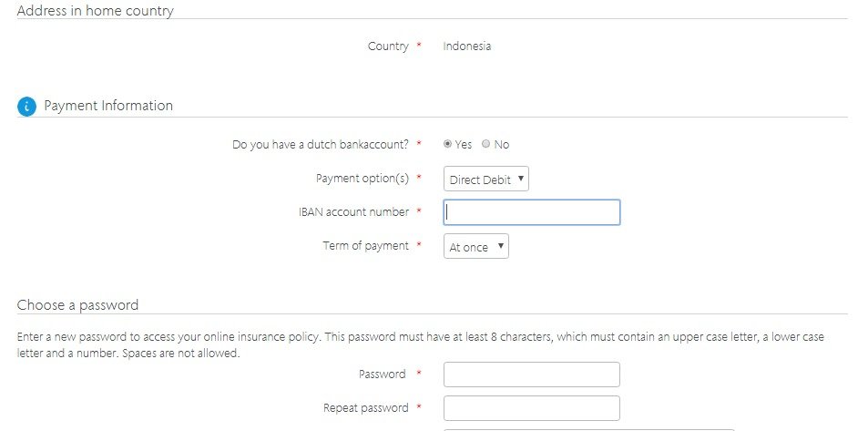Image resolution: width=868 pixels, height=431 pixels.
Task: Click the Repeat password label
Action: pyautogui.click(x=366, y=407)
